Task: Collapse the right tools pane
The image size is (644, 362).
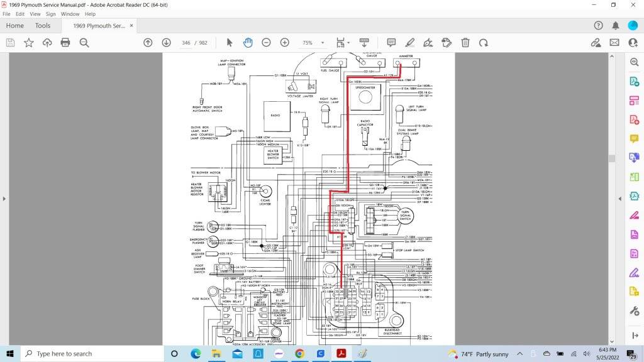Action: (x=620, y=199)
